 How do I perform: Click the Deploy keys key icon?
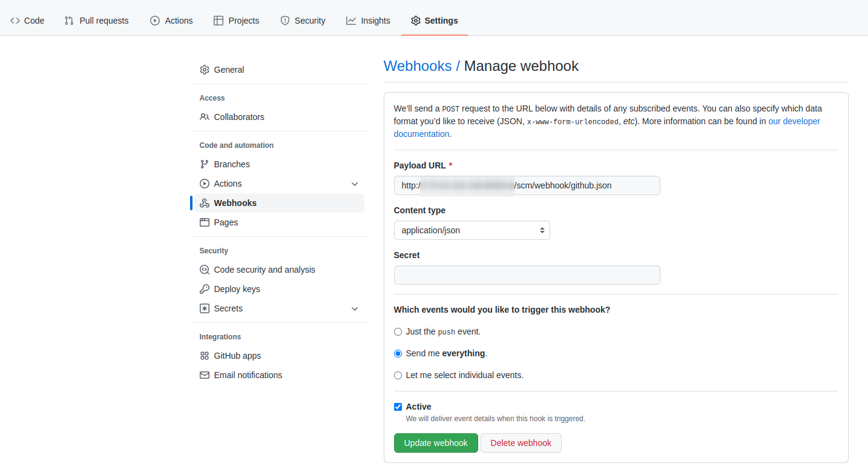click(205, 289)
